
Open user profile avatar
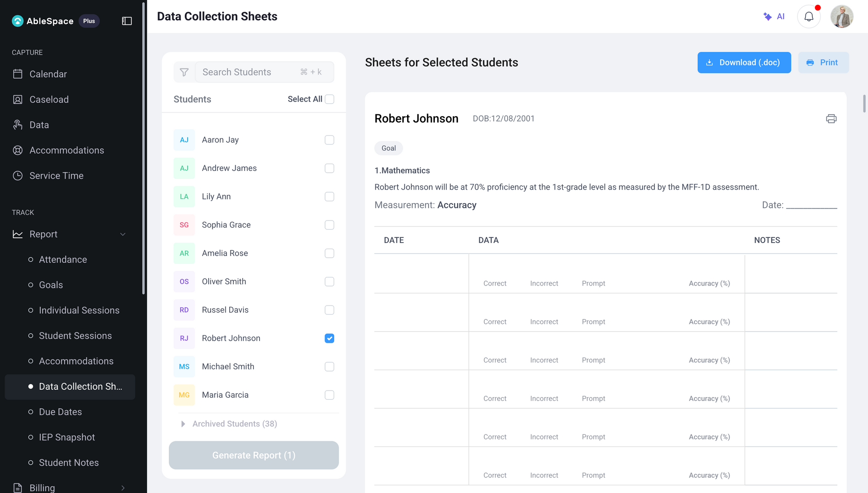(842, 16)
